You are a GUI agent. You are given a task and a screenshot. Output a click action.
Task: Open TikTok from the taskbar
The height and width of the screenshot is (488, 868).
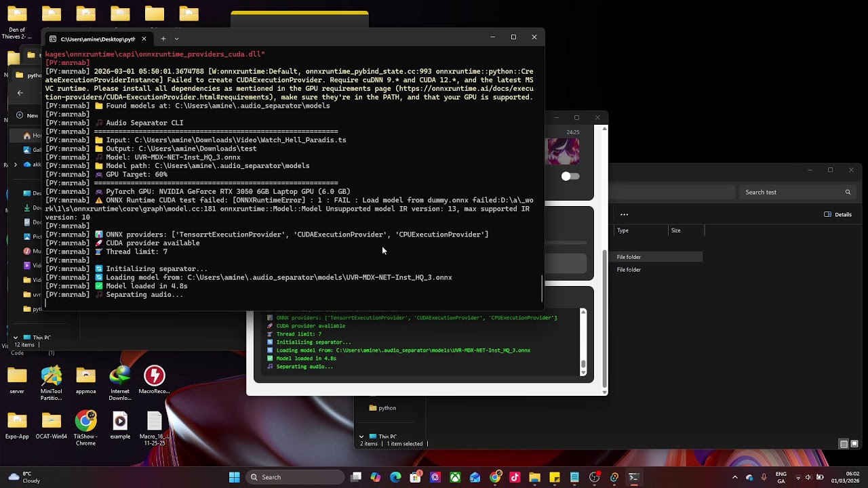[x=515, y=477]
